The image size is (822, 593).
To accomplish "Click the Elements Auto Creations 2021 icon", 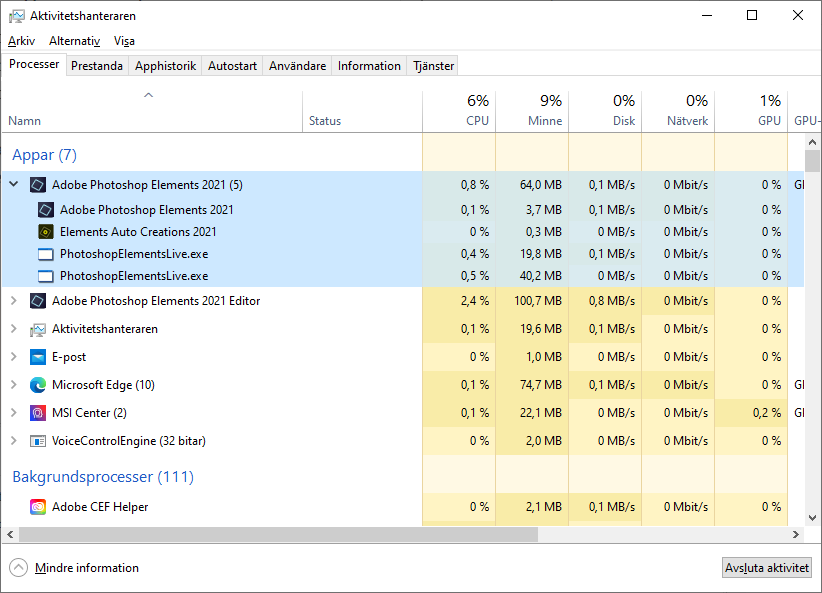I will [46, 231].
